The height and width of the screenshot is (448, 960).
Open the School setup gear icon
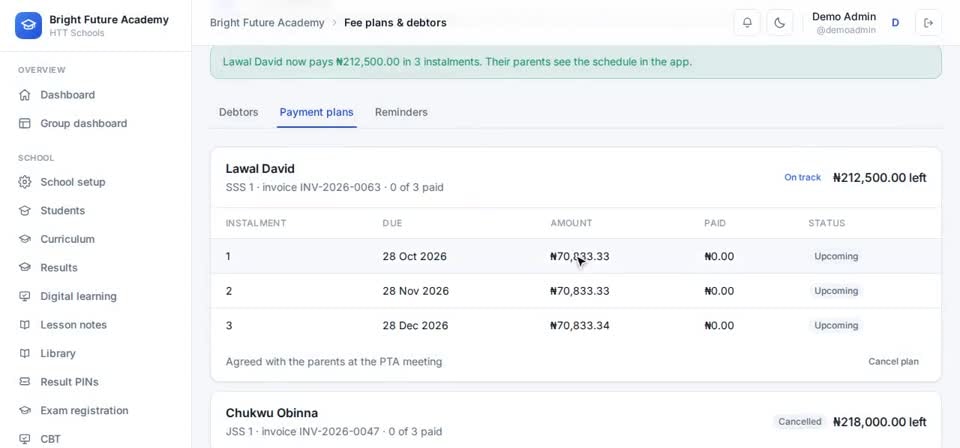point(24,182)
